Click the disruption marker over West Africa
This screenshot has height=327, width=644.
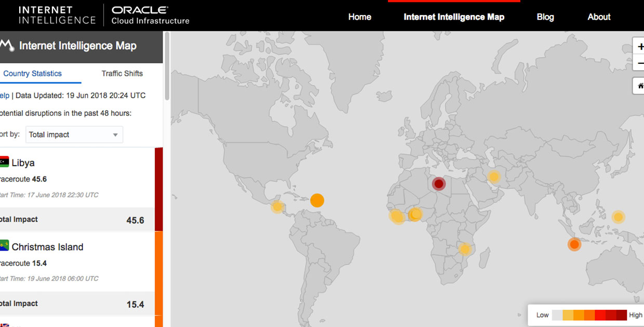click(x=397, y=216)
